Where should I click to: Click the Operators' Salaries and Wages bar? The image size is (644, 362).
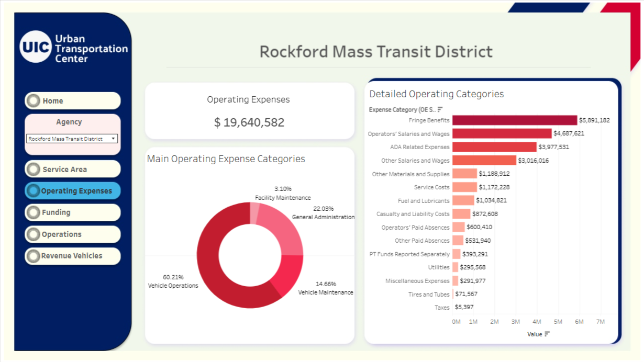[x=502, y=134]
